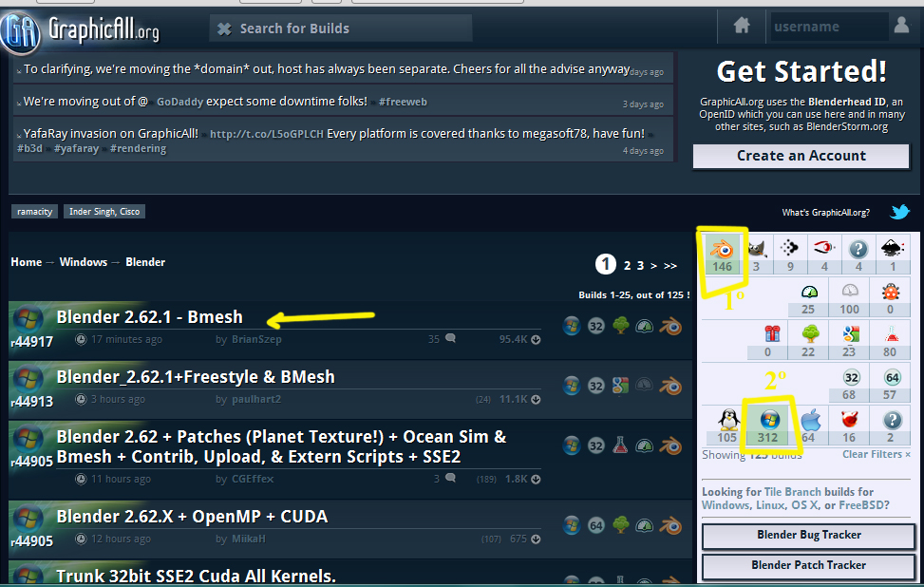
Task: Open author MiikaH's profile
Action: click(249, 539)
